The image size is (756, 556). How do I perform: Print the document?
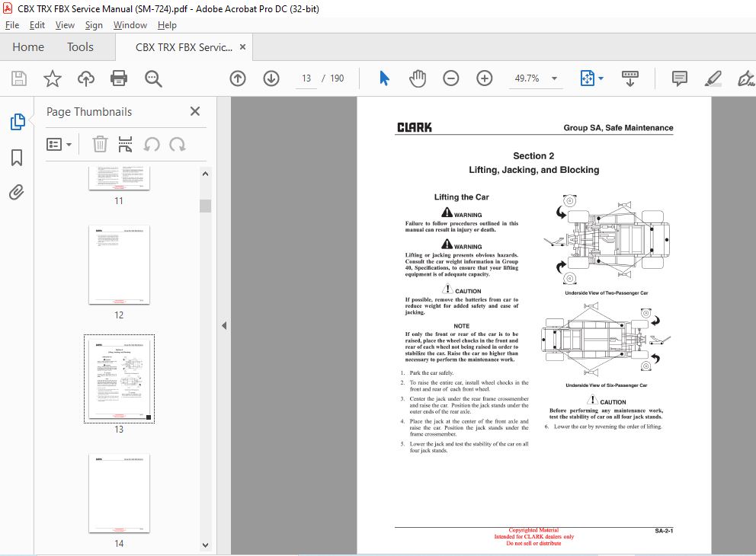pyautogui.click(x=119, y=78)
